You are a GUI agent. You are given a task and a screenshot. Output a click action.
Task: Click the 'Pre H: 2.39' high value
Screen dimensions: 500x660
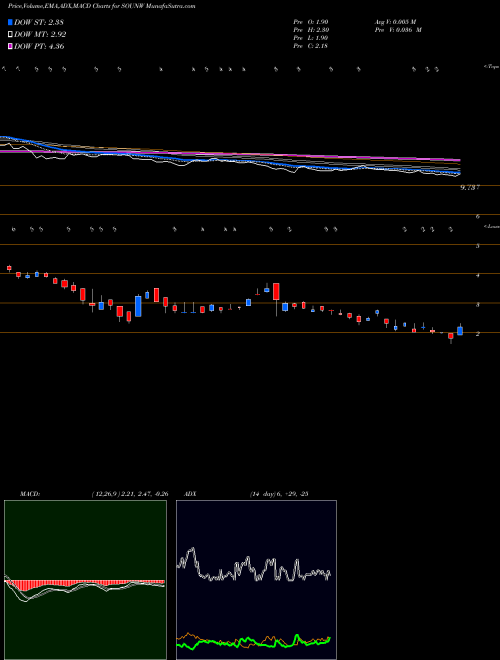[311, 30]
